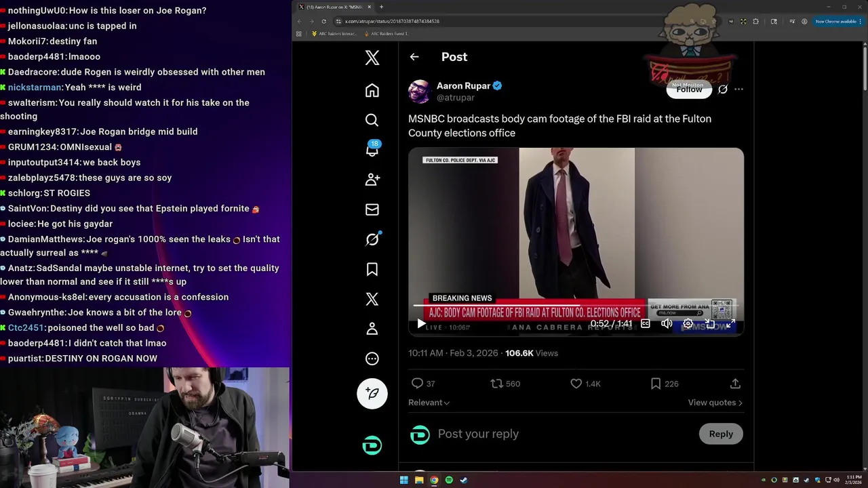
Task: Open Bookmarks in the sidebar
Action: (372, 269)
